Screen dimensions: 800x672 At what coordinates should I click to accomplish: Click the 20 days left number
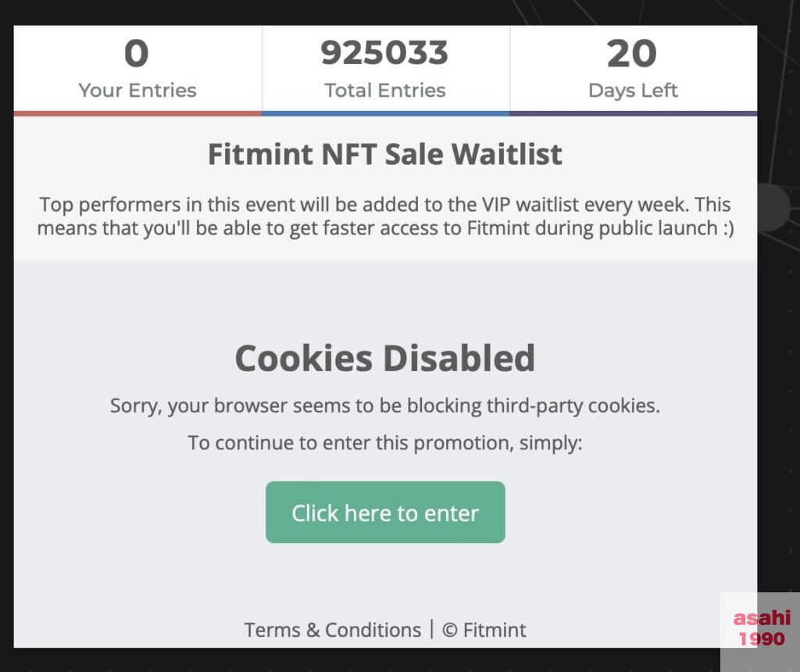click(632, 53)
